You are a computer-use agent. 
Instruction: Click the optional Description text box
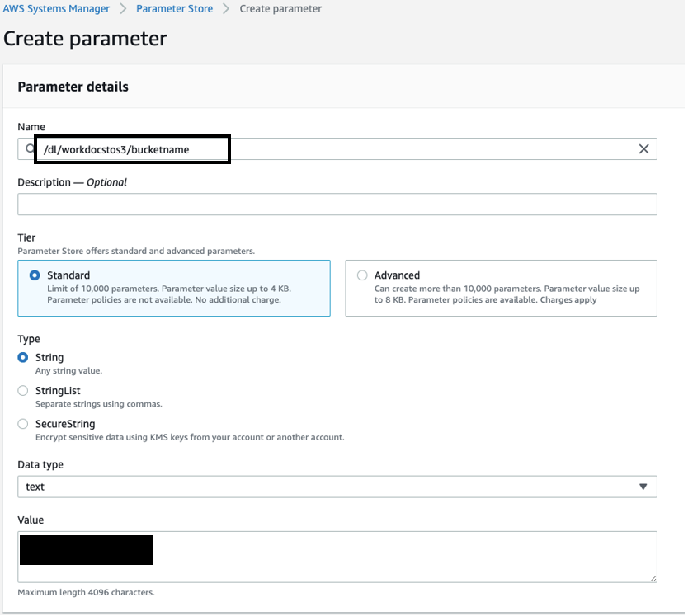pyautogui.click(x=337, y=204)
